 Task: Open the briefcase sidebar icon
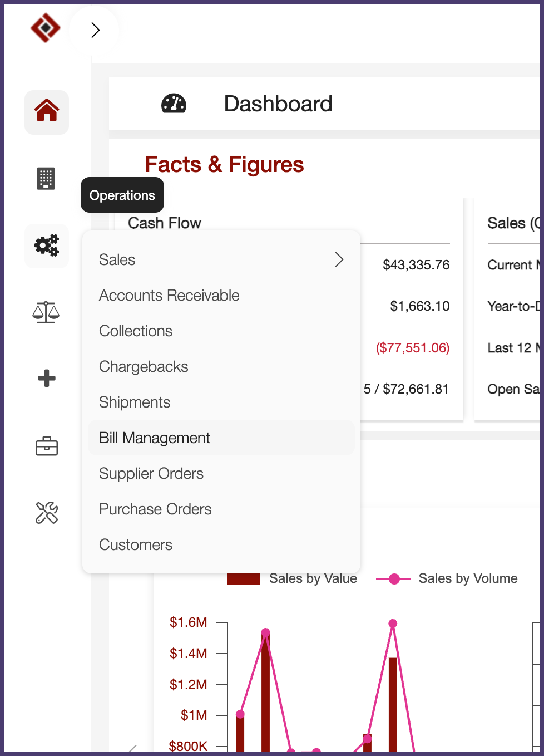click(x=47, y=446)
